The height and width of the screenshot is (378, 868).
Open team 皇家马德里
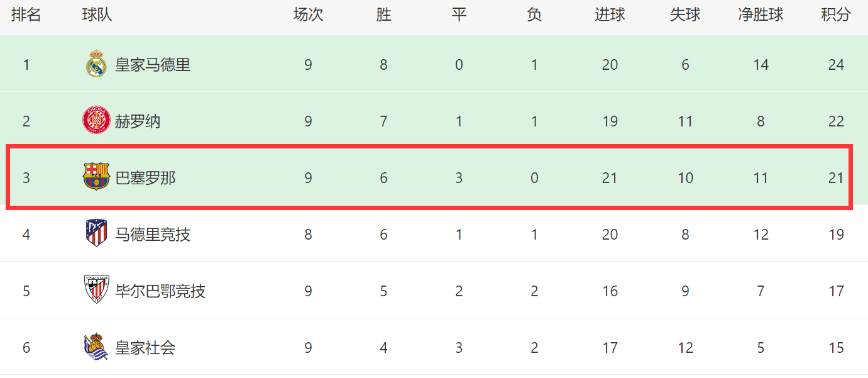[153, 65]
